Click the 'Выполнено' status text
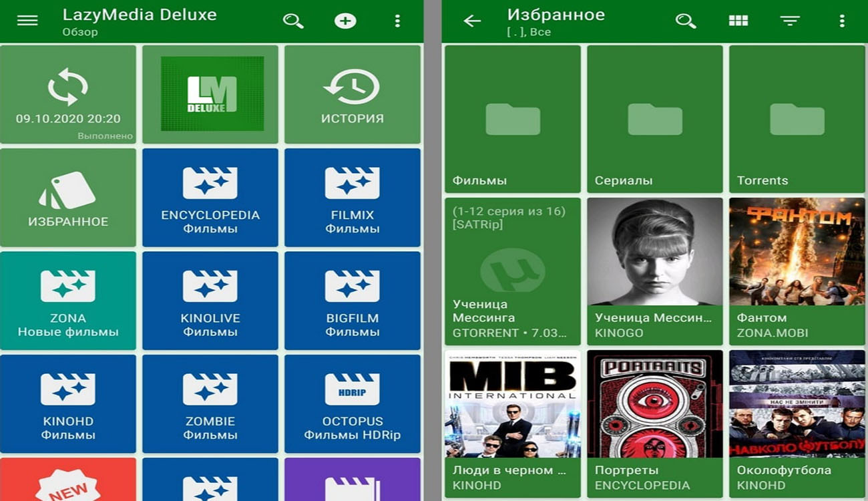Screen dimensions: 868x501 [105, 136]
